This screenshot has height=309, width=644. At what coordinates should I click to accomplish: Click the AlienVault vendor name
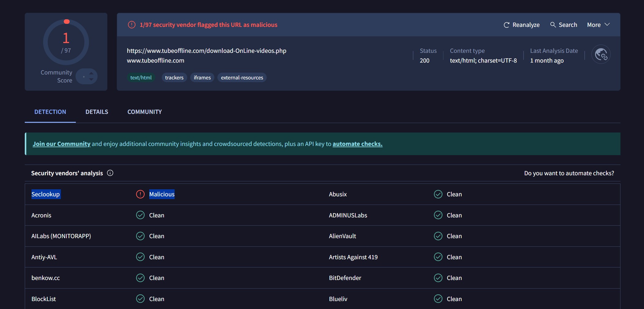point(342,236)
